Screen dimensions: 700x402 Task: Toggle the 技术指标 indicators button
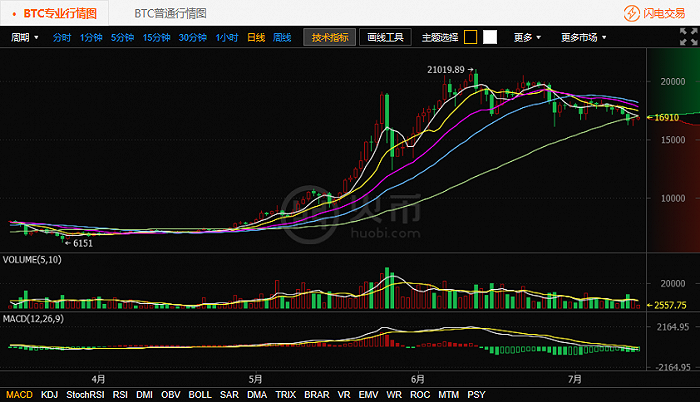[x=329, y=38]
